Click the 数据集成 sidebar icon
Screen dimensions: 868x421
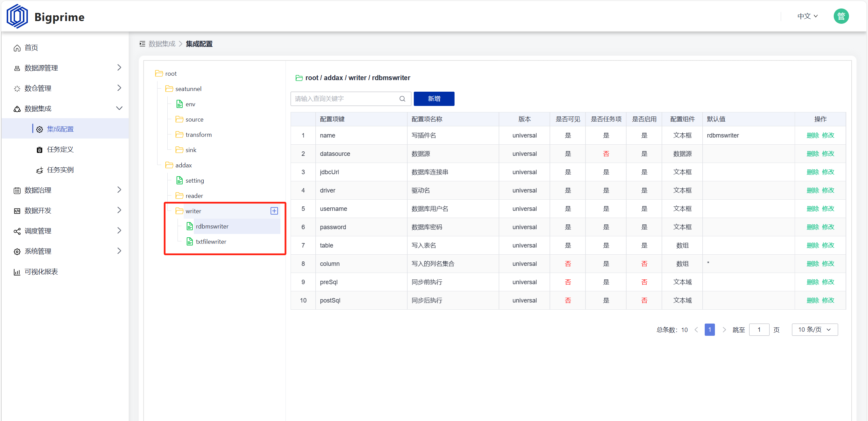(x=17, y=109)
